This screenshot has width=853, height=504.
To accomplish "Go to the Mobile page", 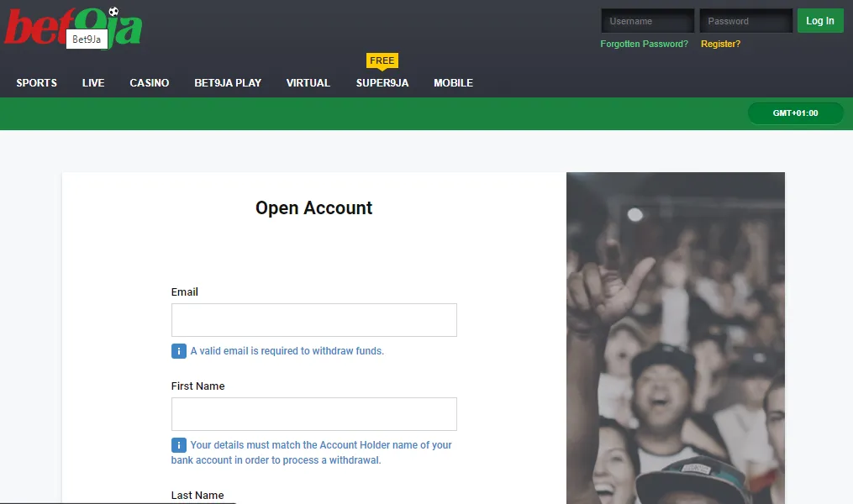I will [453, 83].
